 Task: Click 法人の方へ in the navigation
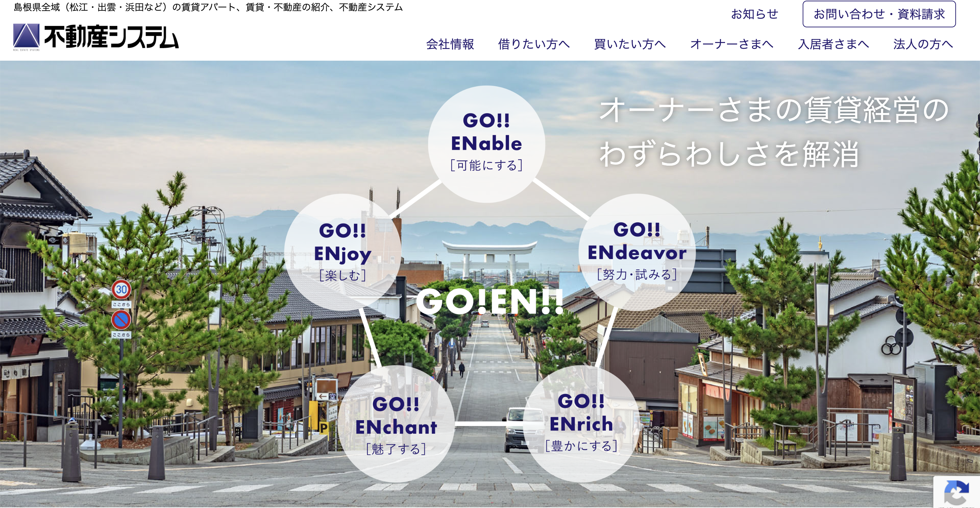pyautogui.click(x=923, y=44)
